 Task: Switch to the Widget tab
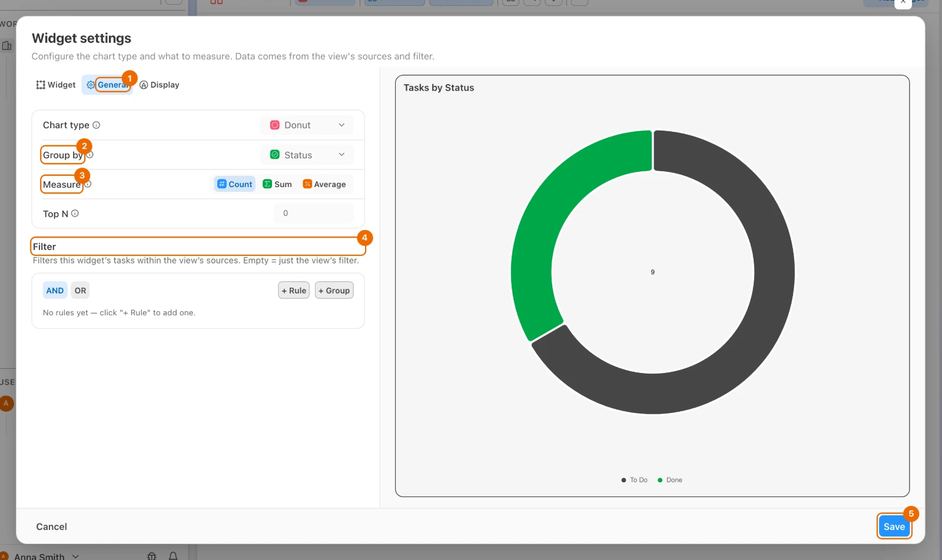click(56, 85)
